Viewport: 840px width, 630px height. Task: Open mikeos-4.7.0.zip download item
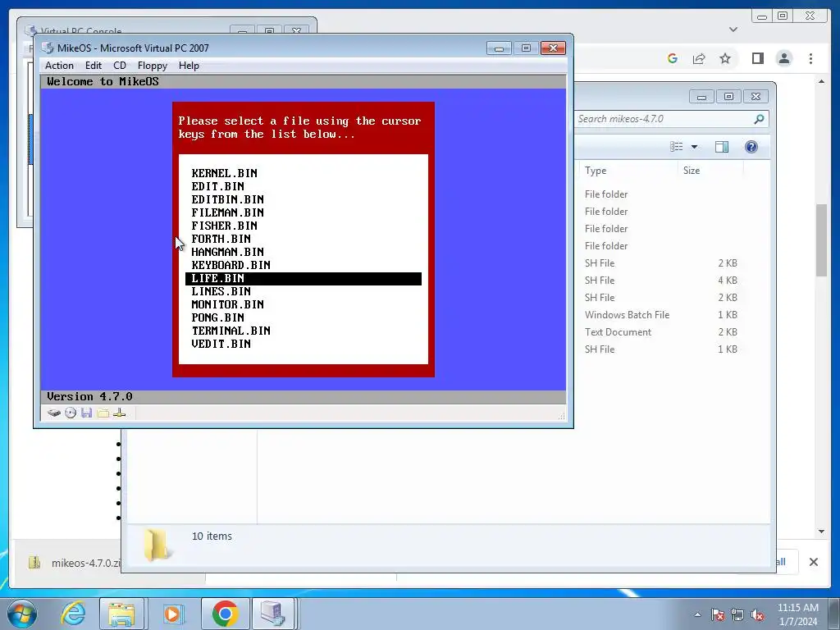pos(73,563)
